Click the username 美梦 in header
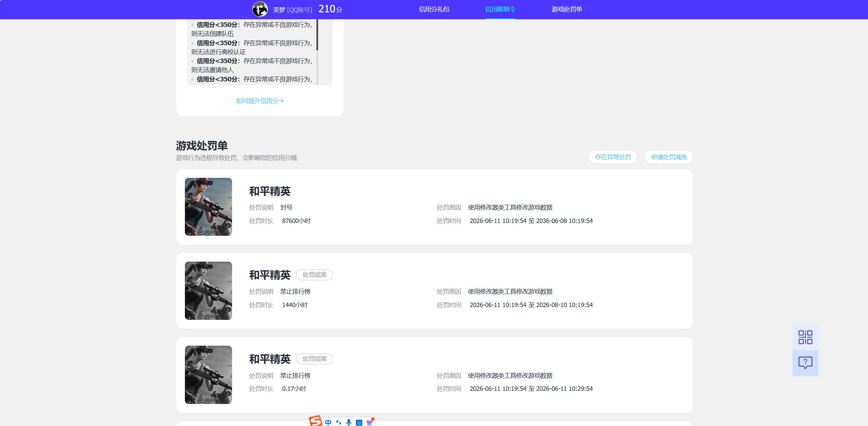 (x=279, y=10)
